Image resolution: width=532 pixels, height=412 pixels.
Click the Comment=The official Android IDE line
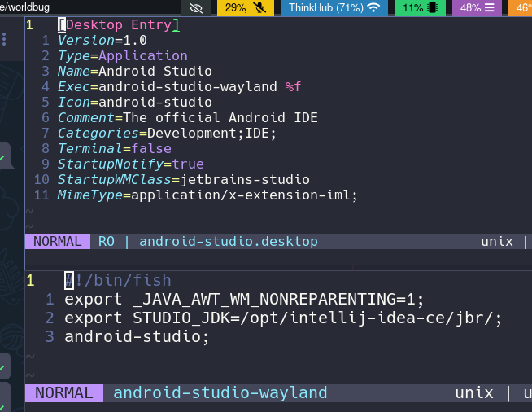click(x=188, y=117)
